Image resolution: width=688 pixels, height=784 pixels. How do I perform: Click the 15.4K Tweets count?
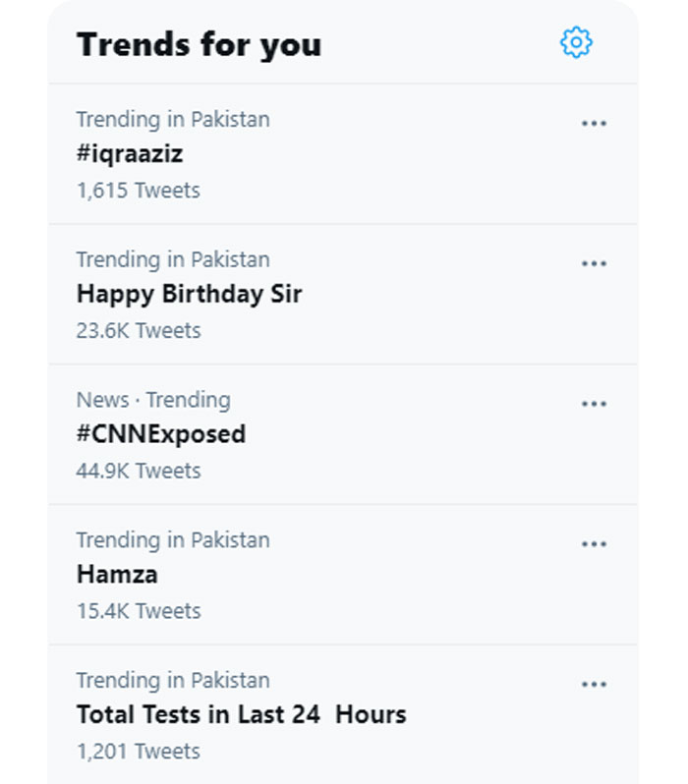[x=138, y=611]
